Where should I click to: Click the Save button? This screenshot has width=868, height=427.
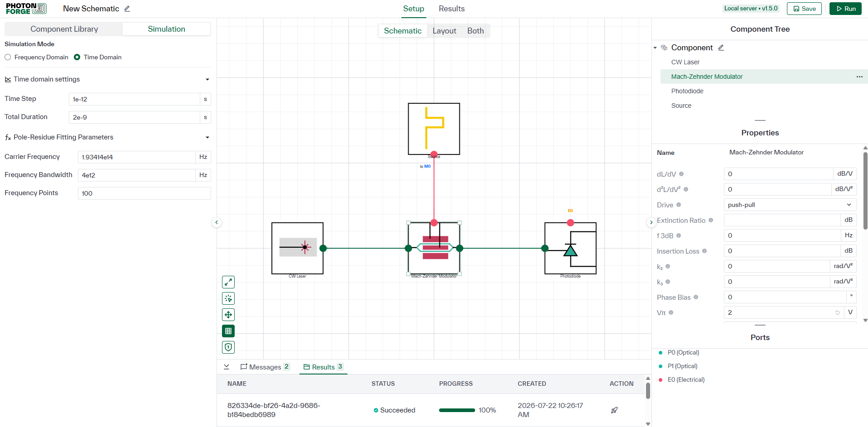(x=804, y=9)
